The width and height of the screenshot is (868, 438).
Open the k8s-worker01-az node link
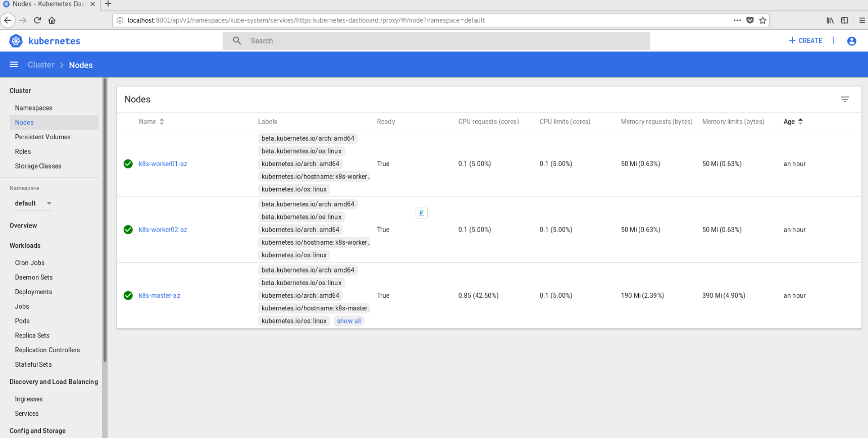point(163,164)
